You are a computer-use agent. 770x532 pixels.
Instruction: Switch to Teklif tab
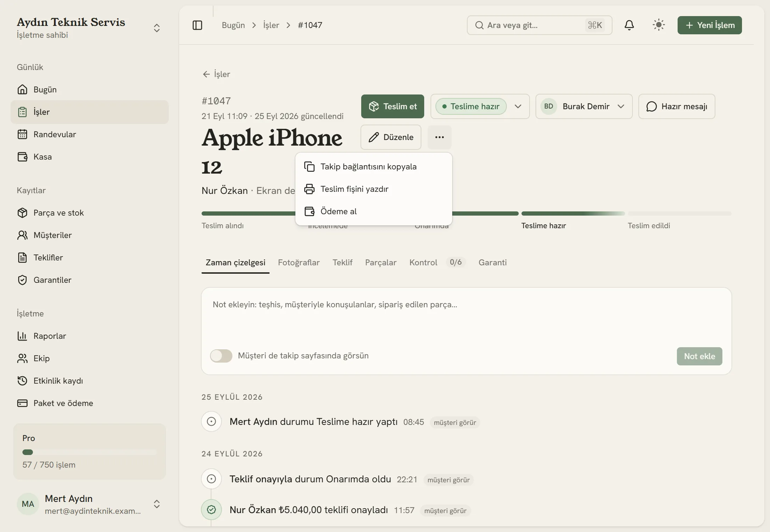pyautogui.click(x=342, y=262)
